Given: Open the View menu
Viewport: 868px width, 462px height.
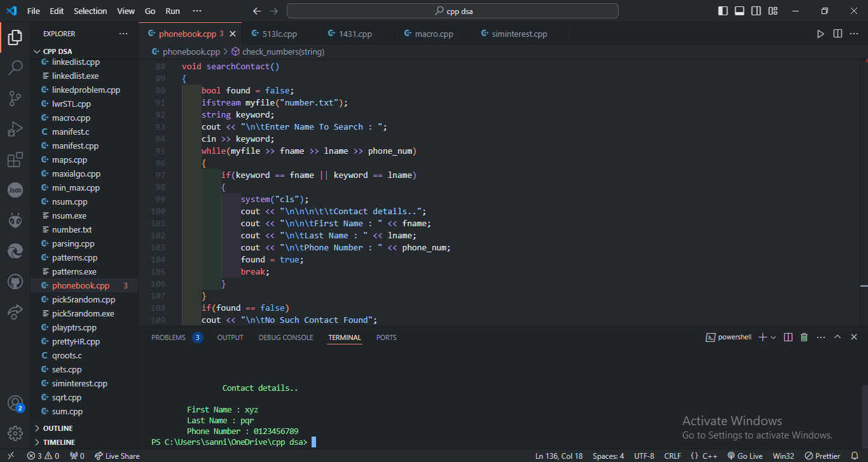Looking at the screenshot, I should pyautogui.click(x=126, y=11).
